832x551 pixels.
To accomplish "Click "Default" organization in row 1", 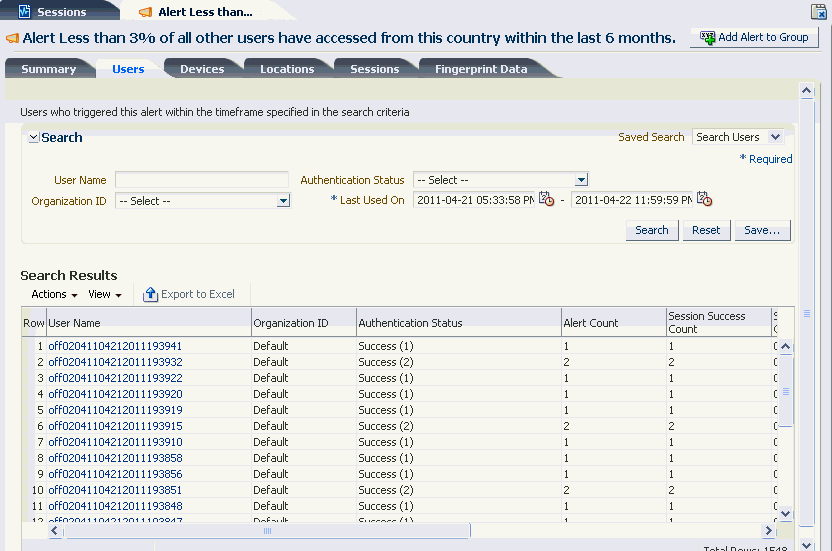I will [x=271, y=346].
